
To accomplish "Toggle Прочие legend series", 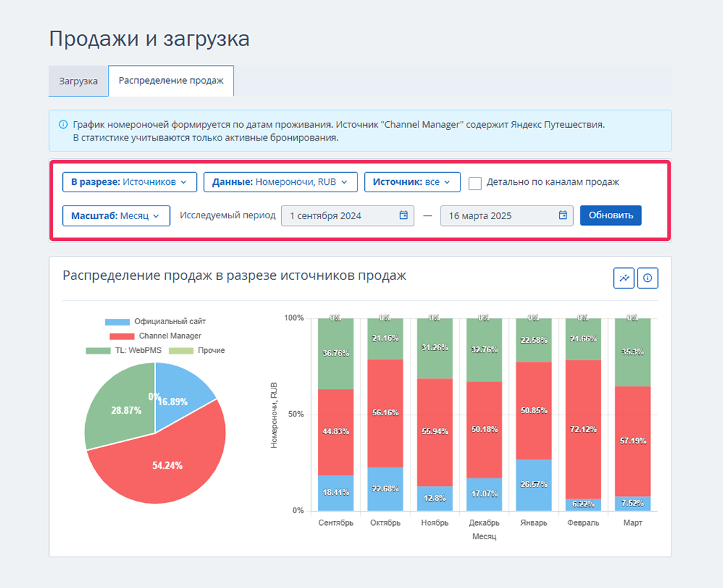I will [x=197, y=350].
